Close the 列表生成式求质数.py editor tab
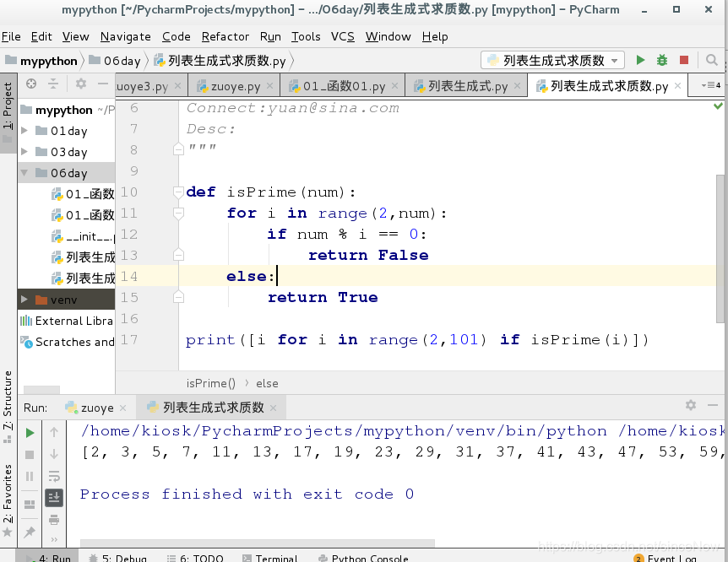 pyautogui.click(x=678, y=85)
